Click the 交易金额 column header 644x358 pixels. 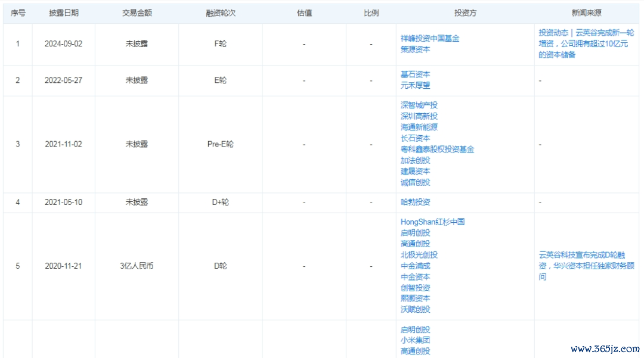pos(137,13)
